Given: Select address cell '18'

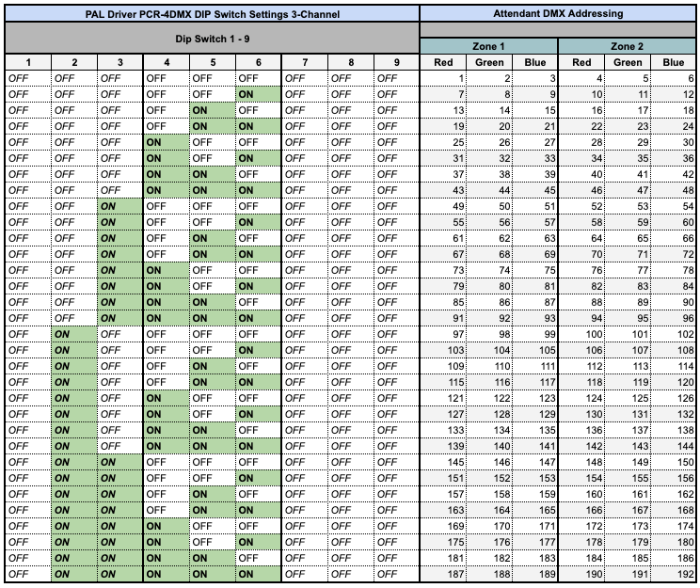Looking at the screenshot, I should pos(674,111).
